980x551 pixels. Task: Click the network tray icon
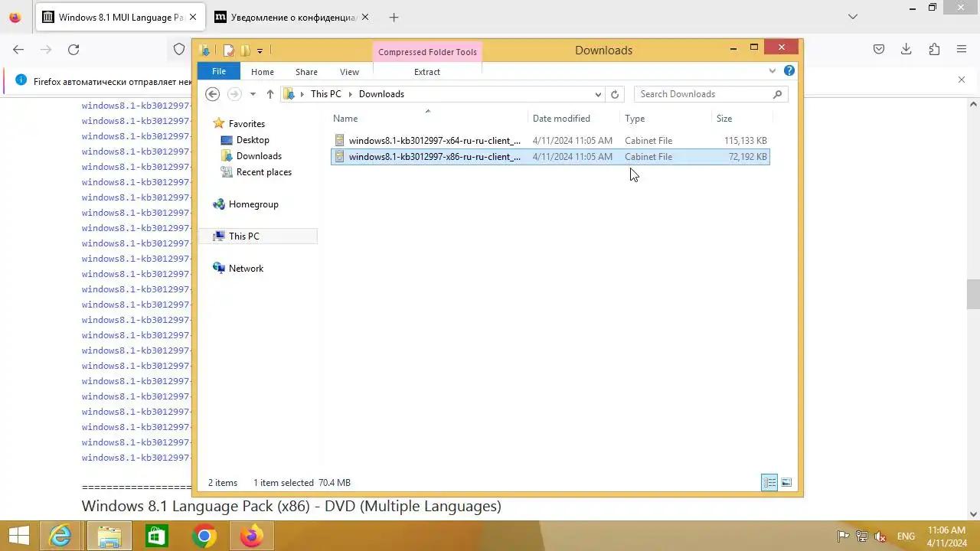tap(862, 536)
